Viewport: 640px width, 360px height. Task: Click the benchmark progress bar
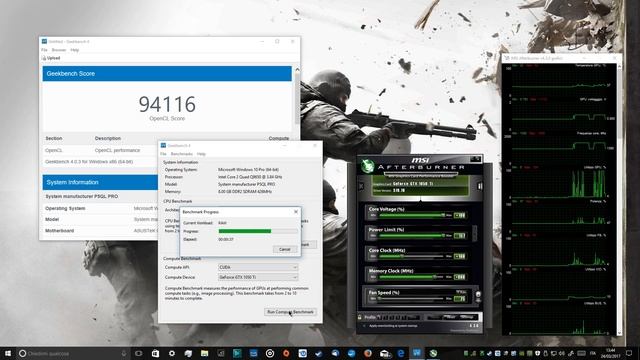tap(258, 231)
